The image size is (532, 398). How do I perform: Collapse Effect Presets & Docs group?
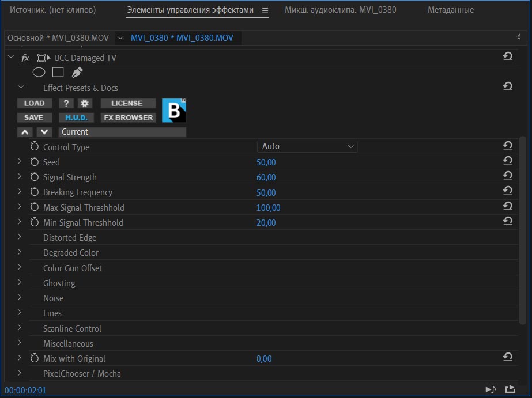(x=21, y=87)
